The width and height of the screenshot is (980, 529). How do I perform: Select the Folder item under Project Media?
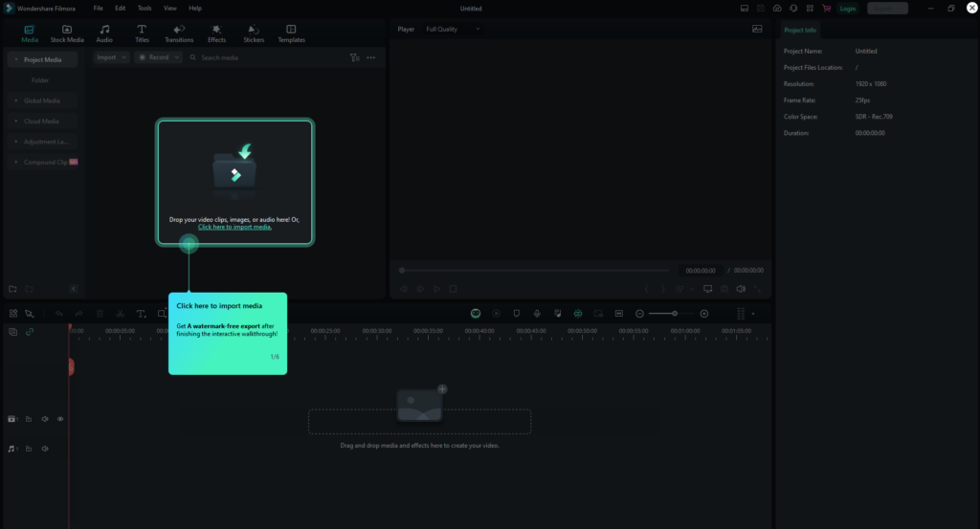[x=40, y=80]
